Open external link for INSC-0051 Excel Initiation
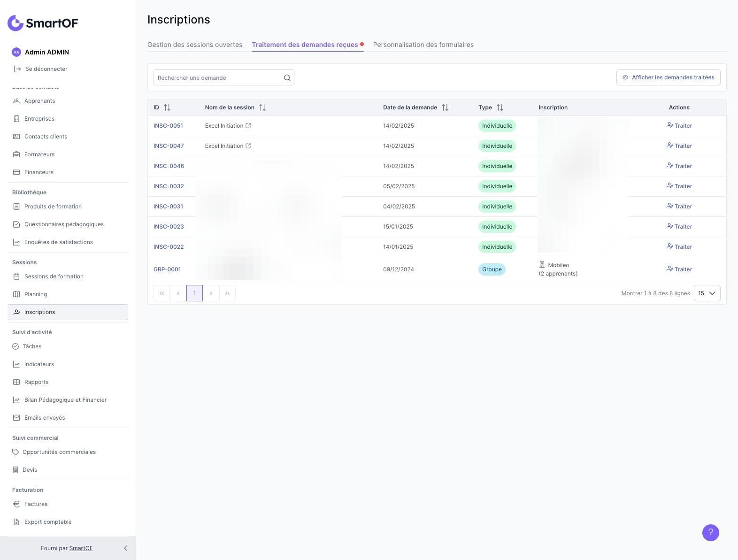 click(x=248, y=126)
